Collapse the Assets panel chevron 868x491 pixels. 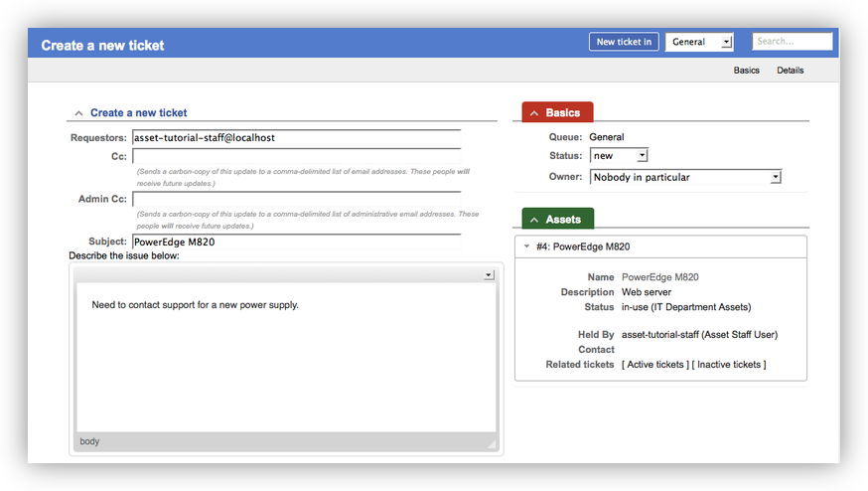tap(534, 220)
